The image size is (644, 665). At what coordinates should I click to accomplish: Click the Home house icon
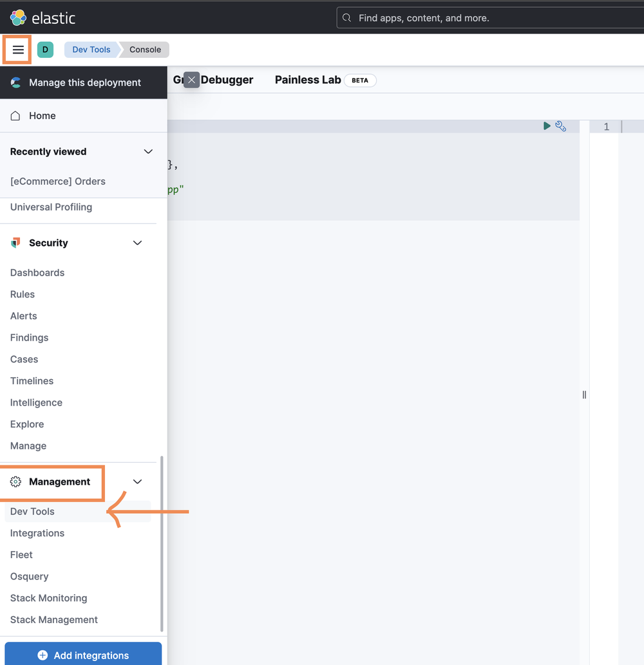16,116
